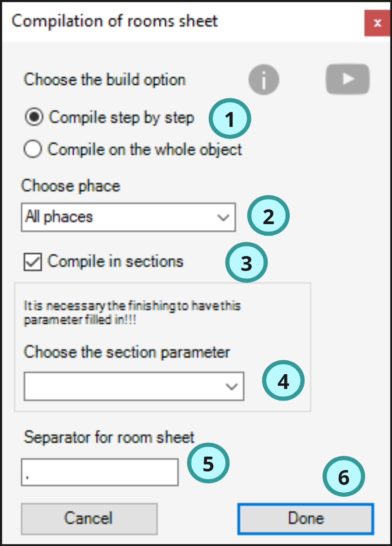The image size is (392, 546).
Task: Open the info help icon
Action: [x=263, y=80]
